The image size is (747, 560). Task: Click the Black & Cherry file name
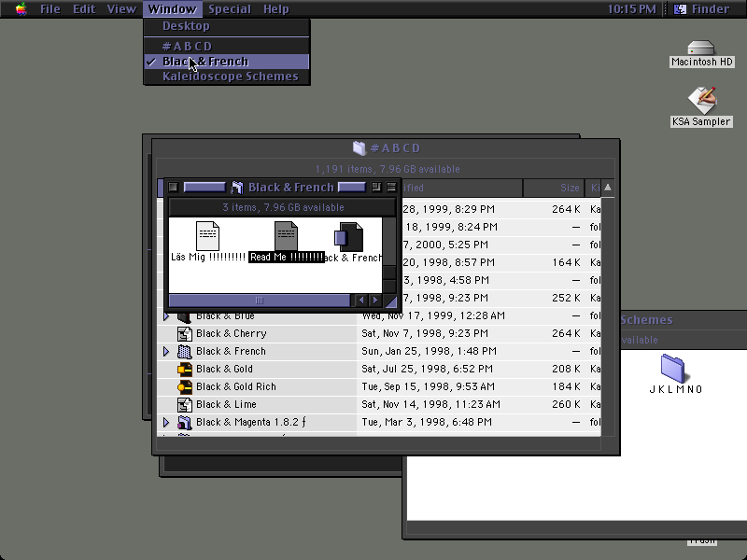(231, 333)
